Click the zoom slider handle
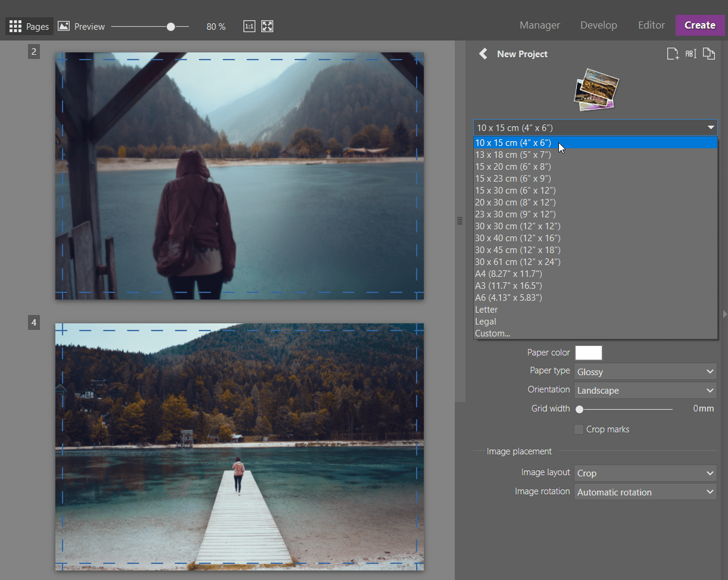Screen dimensions: 728x580 click(171, 26)
